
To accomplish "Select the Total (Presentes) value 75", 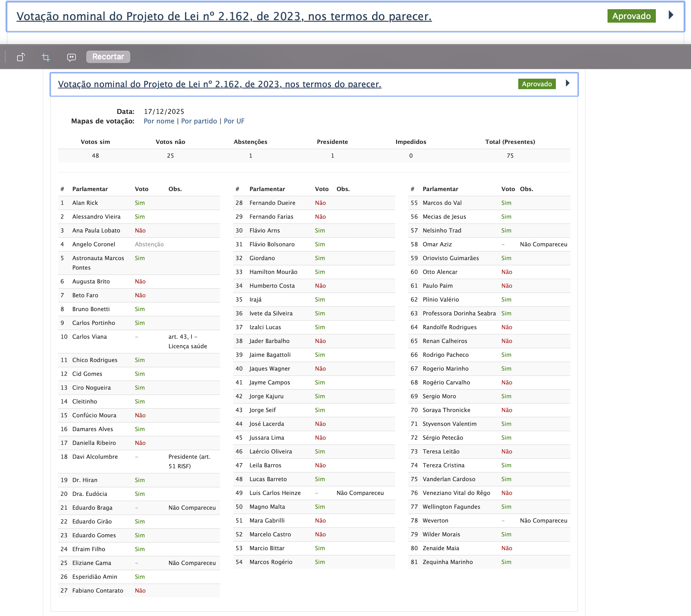I will [x=510, y=156].
